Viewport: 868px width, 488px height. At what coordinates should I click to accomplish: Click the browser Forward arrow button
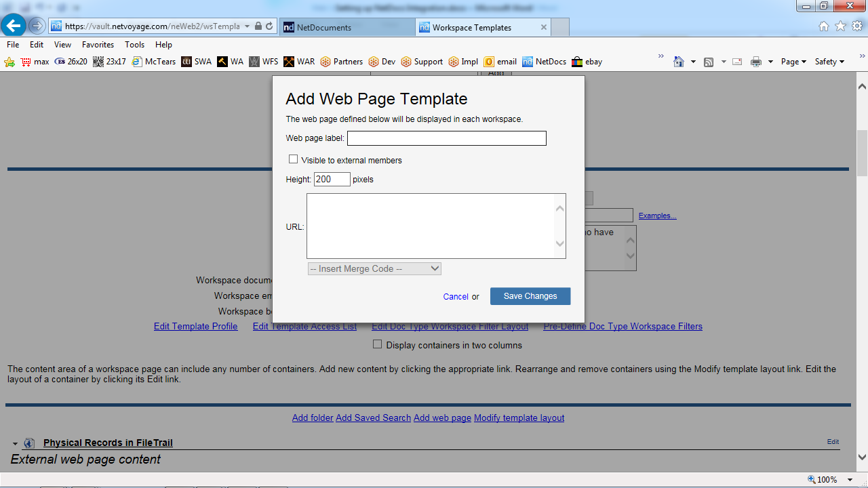(37, 26)
